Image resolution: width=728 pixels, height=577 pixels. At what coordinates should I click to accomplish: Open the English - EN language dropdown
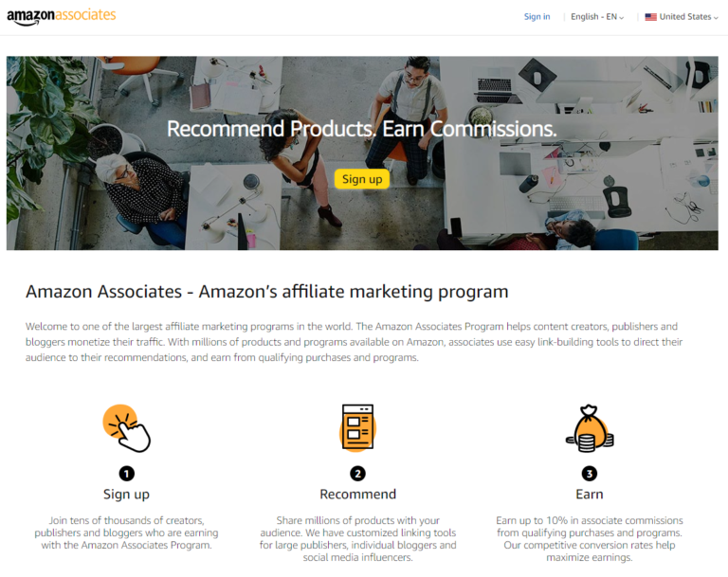(x=597, y=17)
